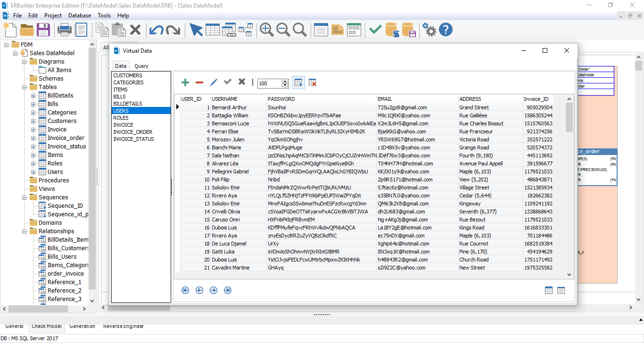The image size is (644, 343).
Task: Select CUSTOMERS in the table list
Action: click(141, 75)
